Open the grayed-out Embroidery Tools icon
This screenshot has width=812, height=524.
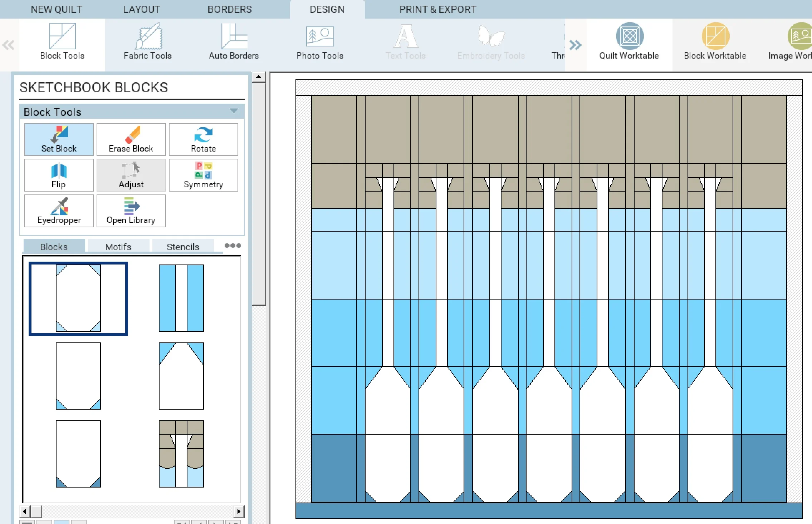click(x=491, y=42)
